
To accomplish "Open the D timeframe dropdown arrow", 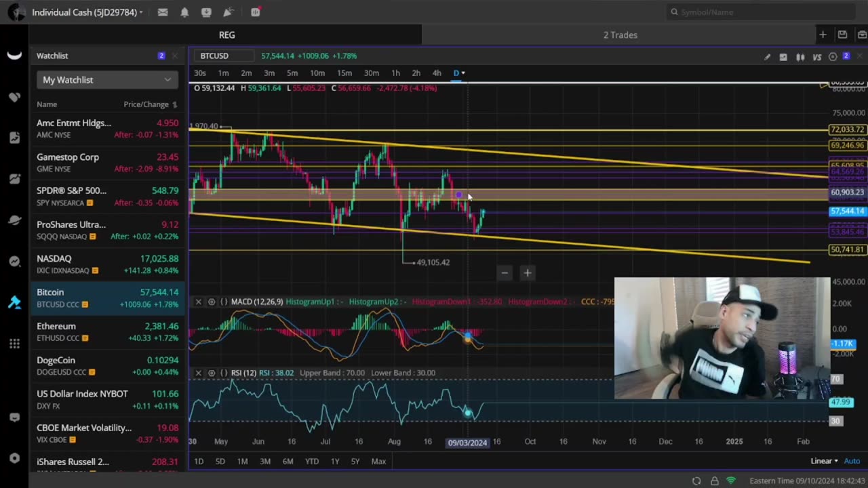I will click(463, 73).
